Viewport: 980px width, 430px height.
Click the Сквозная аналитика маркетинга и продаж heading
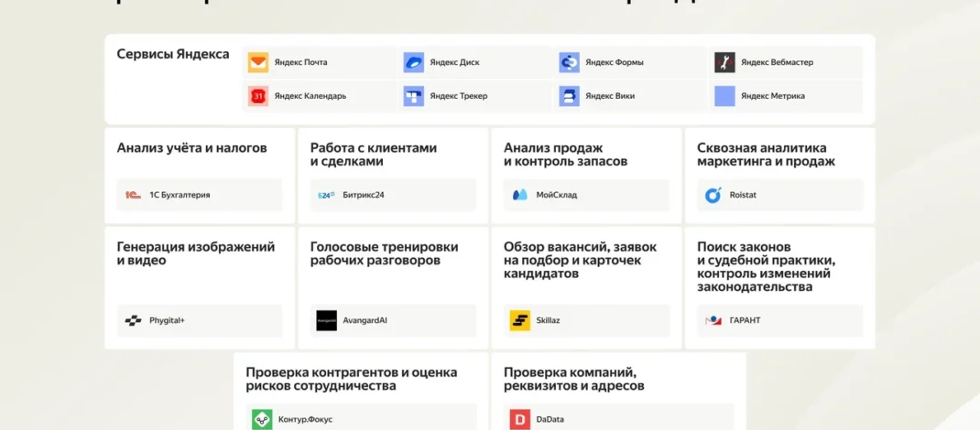click(767, 155)
